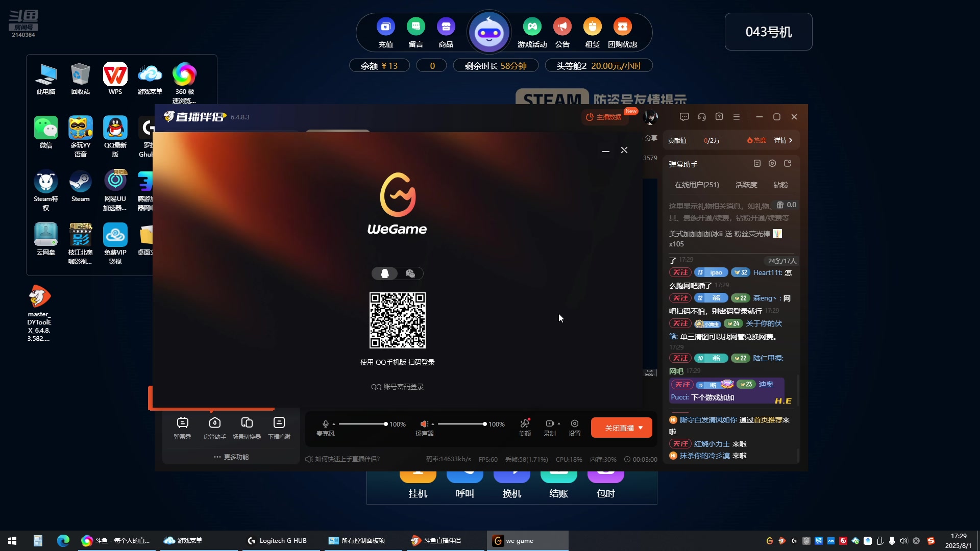Open 如何快速上手直播伴侣 help link
Viewport: 980px width, 551px height.
pos(342,459)
